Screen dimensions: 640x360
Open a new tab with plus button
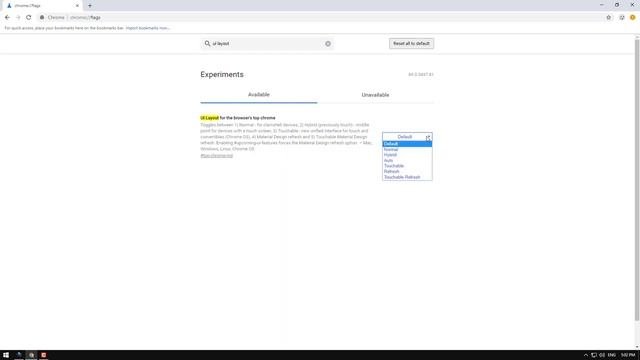[90, 6]
